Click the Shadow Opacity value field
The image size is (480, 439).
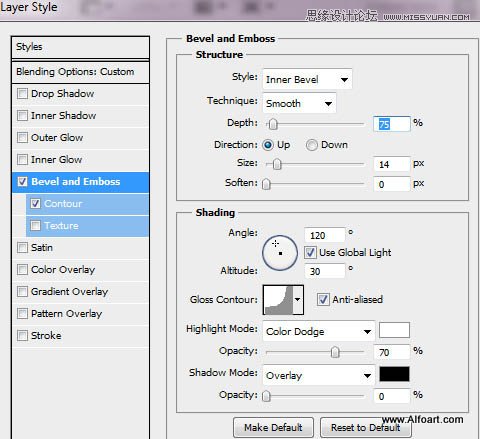pos(391,396)
